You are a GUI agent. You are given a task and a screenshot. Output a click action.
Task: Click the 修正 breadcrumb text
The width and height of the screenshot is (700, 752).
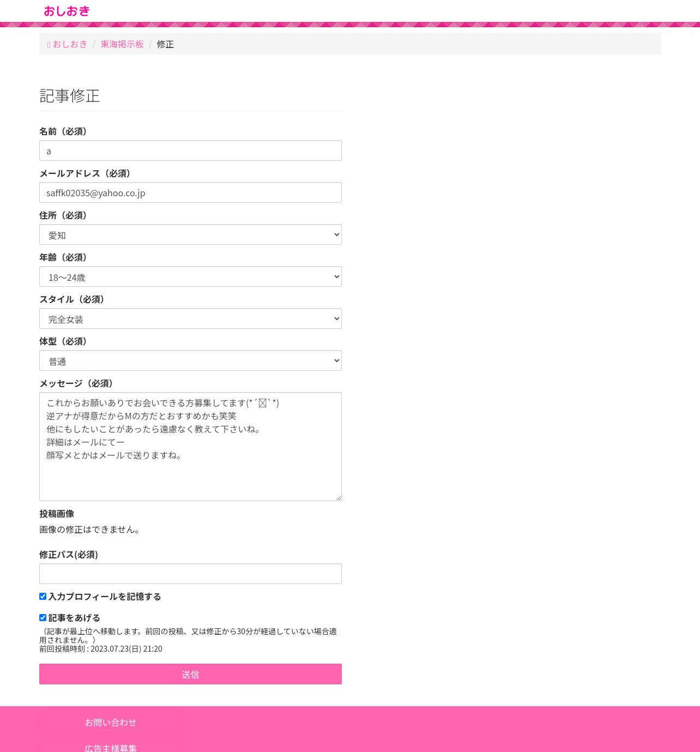[x=165, y=44]
